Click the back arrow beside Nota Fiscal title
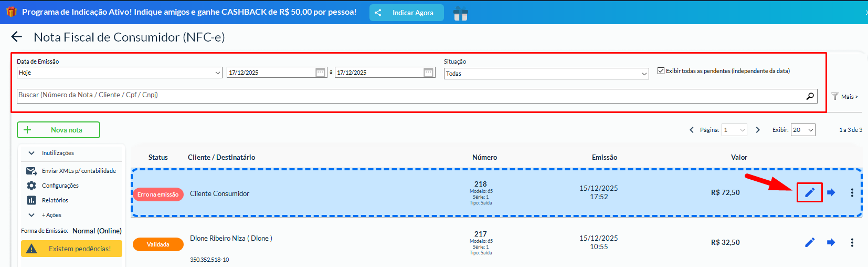This screenshot has height=267, width=868. (17, 37)
